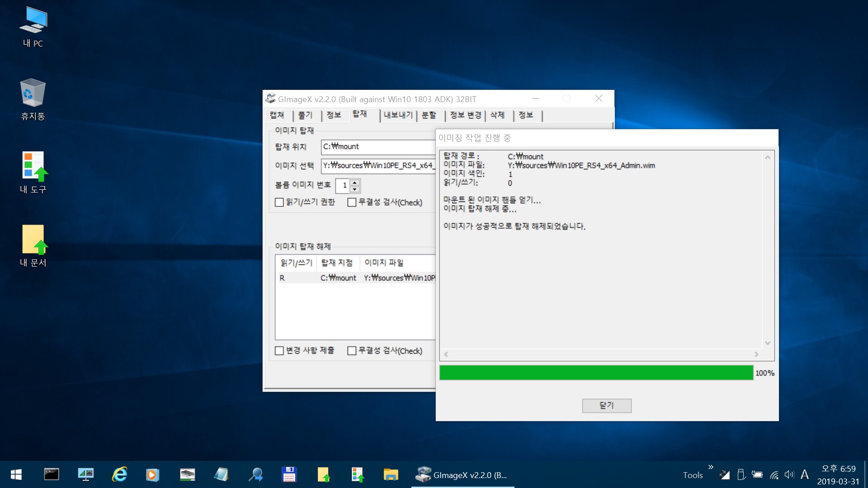Viewport: 868px width, 488px height.
Task: Enable mount 무결성 검사(Check) checkbox
Action: coord(352,202)
